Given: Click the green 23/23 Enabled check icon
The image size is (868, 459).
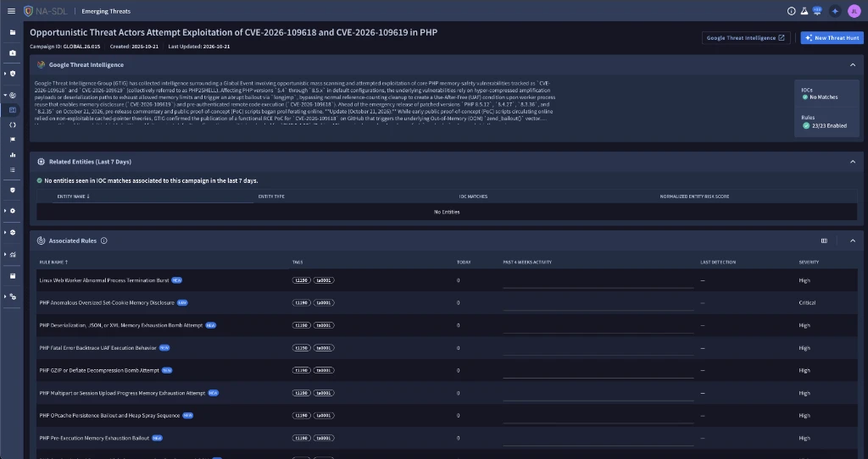Looking at the screenshot, I should [806, 125].
